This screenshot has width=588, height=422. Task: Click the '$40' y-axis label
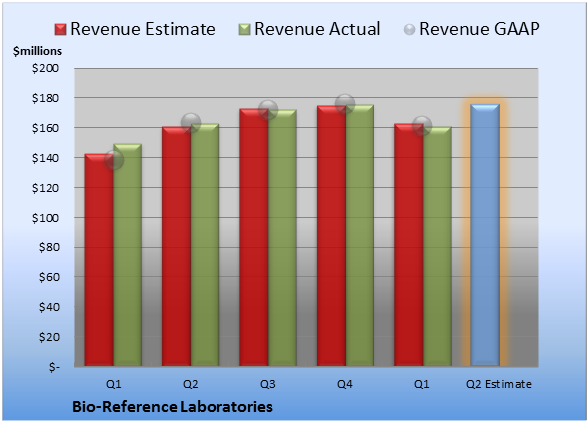point(49,307)
